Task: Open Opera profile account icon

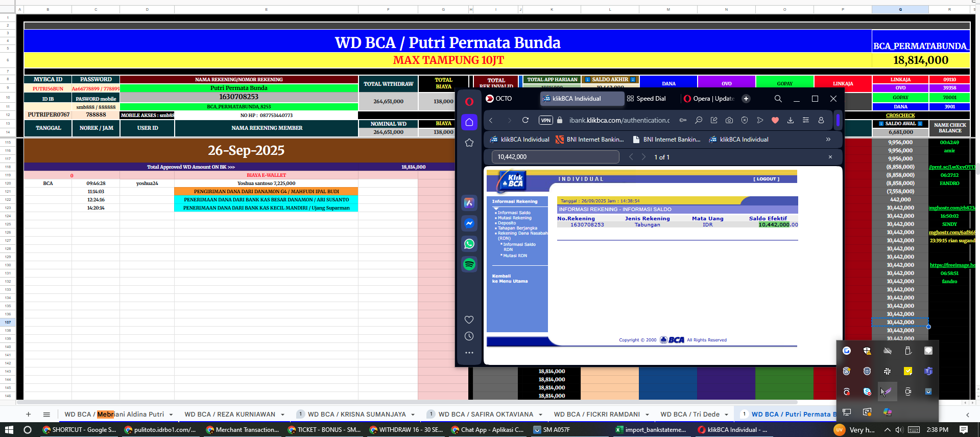Action: pyautogui.click(x=821, y=120)
